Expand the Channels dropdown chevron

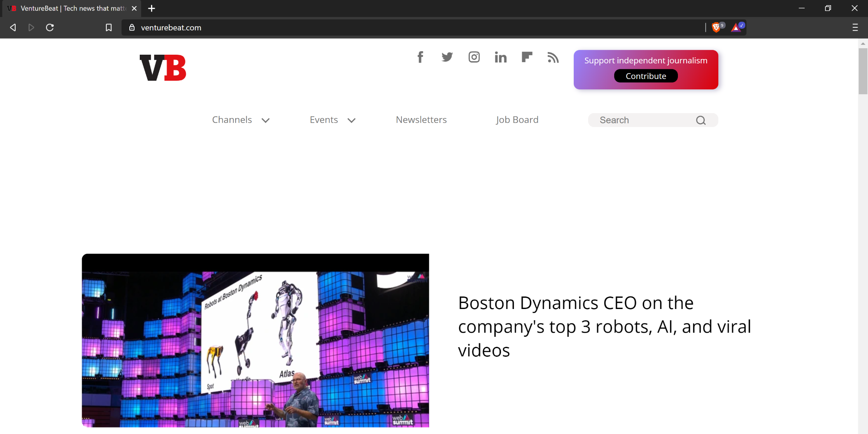(x=266, y=120)
